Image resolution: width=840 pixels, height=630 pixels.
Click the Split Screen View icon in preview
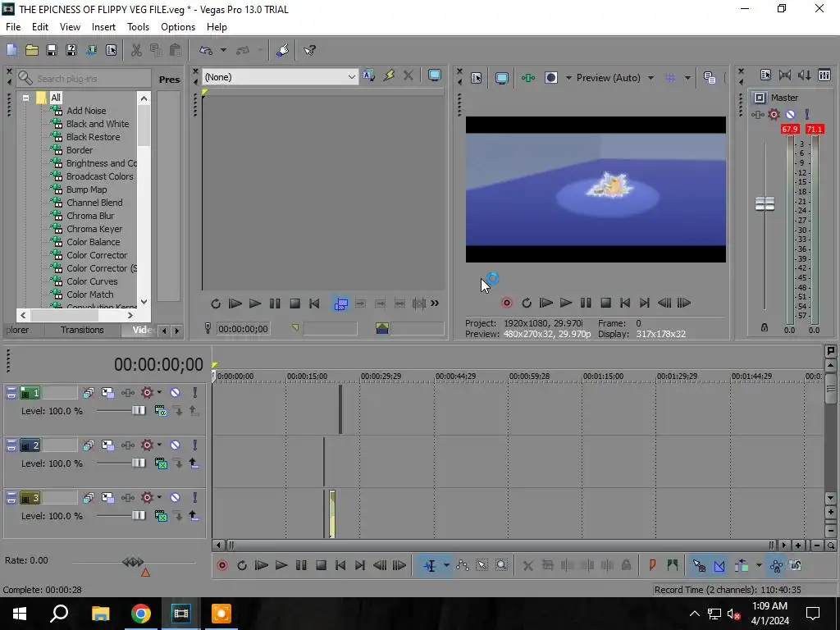550,78
